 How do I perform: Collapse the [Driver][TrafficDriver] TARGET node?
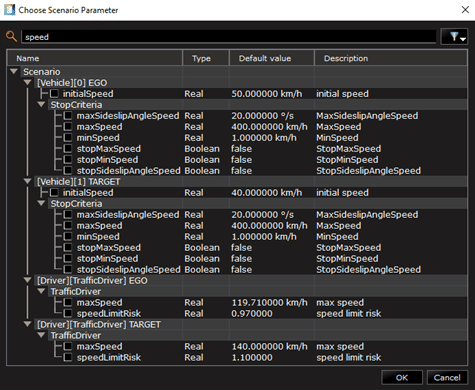pos(28,324)
